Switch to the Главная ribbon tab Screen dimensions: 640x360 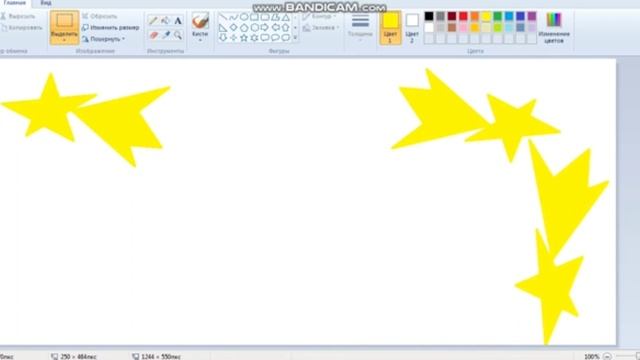pos(15,3)
